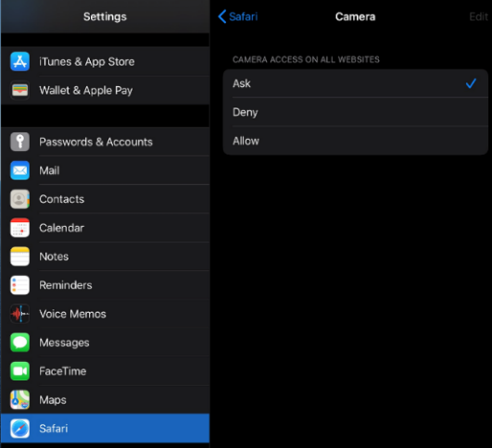Open Notes settings row

pyautogui.click(x=105, y=256)
